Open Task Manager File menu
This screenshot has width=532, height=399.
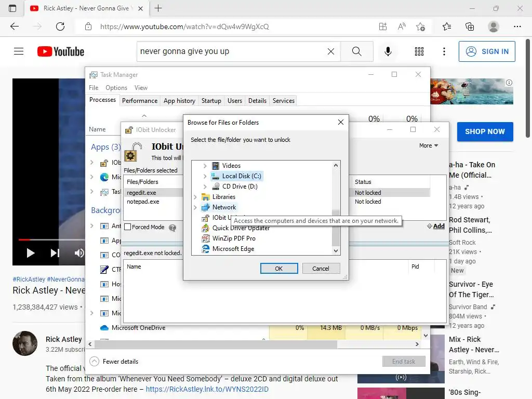[94, 87]
